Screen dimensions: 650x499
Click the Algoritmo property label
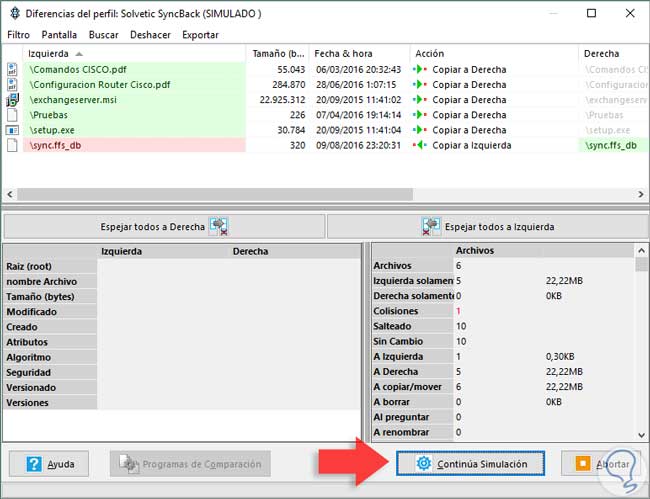click(29, 357)
